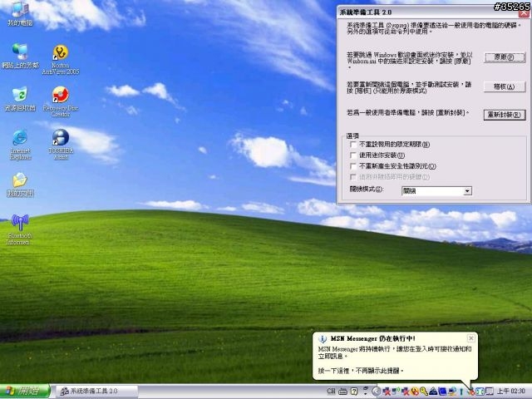The height and width of the screenshot is (399, 532).
Task: Close the MSN Messenger notification balloon
Action: click(x=471, y=338)
